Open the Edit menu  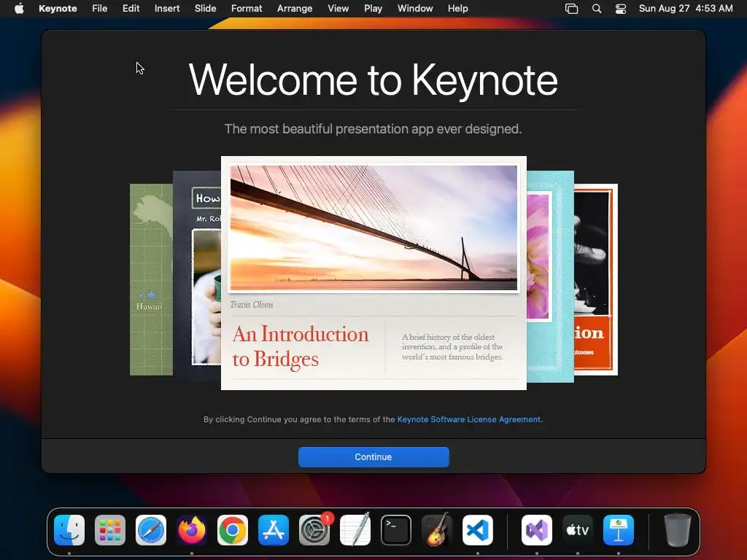131,9
